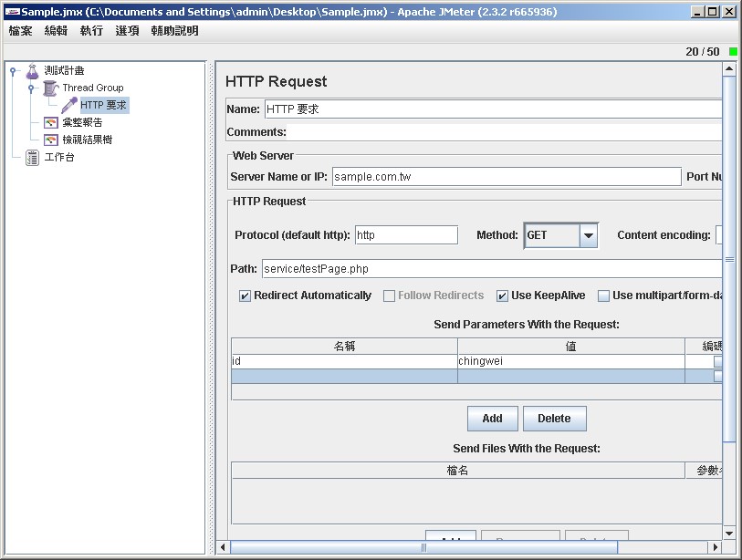The width and height of the screenshot is (742, 560).
Task: Check the encode box in the empty highlighted row
Action: 718,377
